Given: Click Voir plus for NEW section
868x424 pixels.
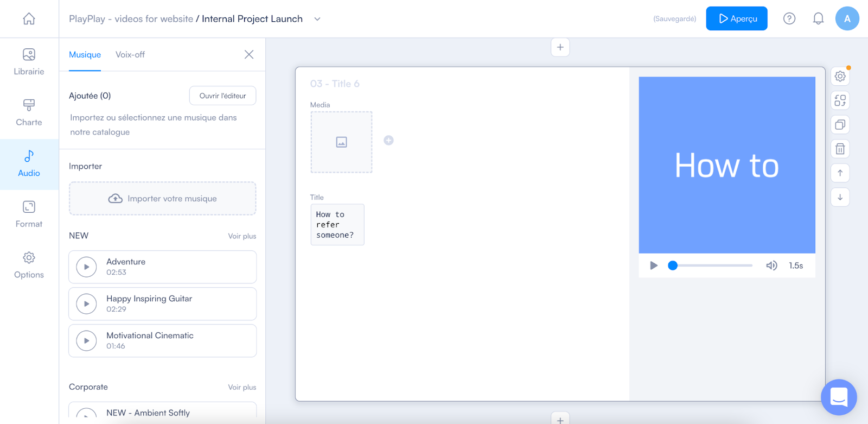Looking at the screenshot, I should coord(242,236).
